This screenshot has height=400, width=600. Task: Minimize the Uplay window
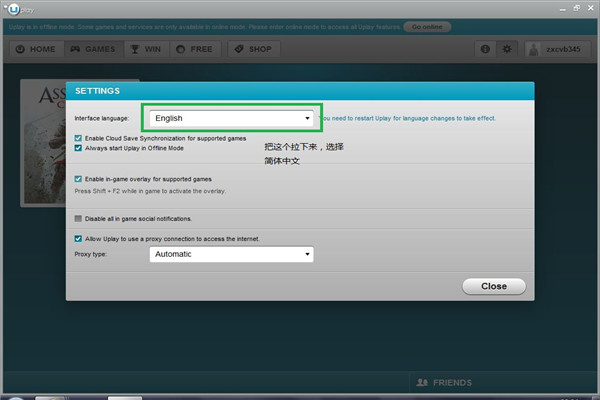point(562,9)
